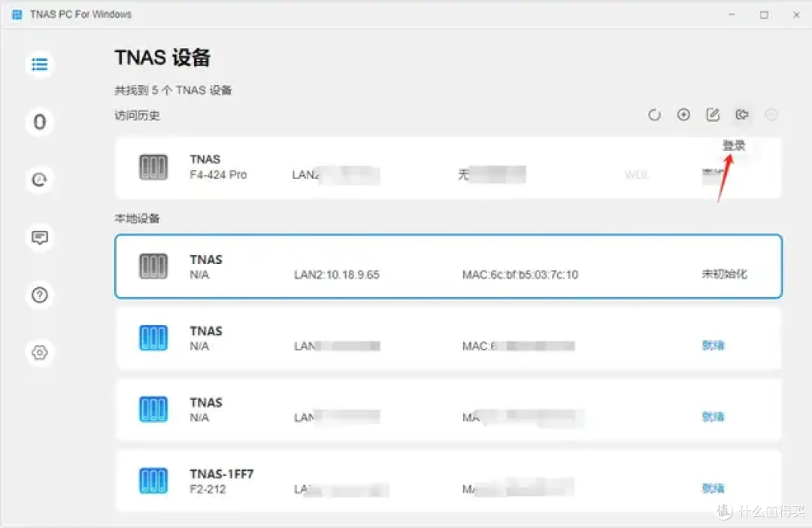This screenshot has width=812, height=528.
Task: Click the greyed remove device icon
Action: tap(771, 115)
